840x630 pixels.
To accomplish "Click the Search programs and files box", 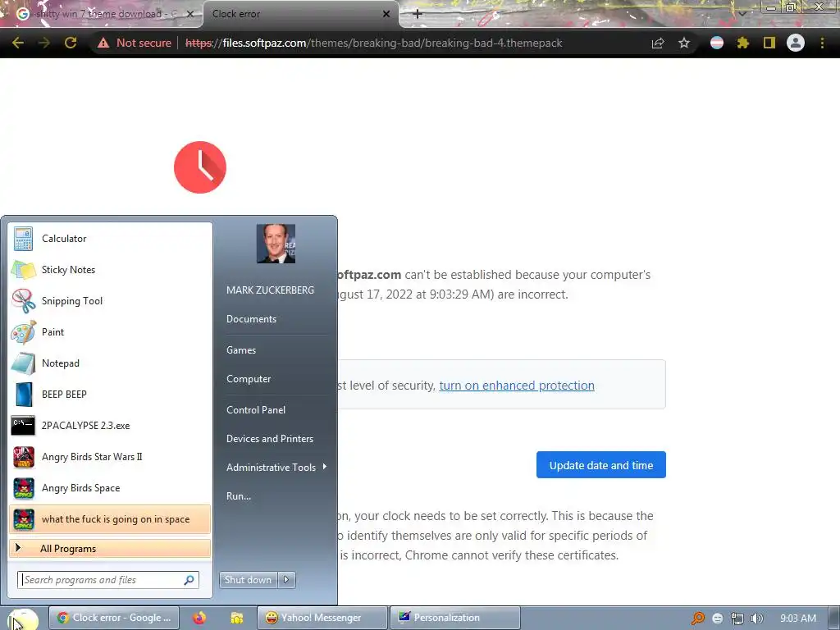I will click(107, 580).
